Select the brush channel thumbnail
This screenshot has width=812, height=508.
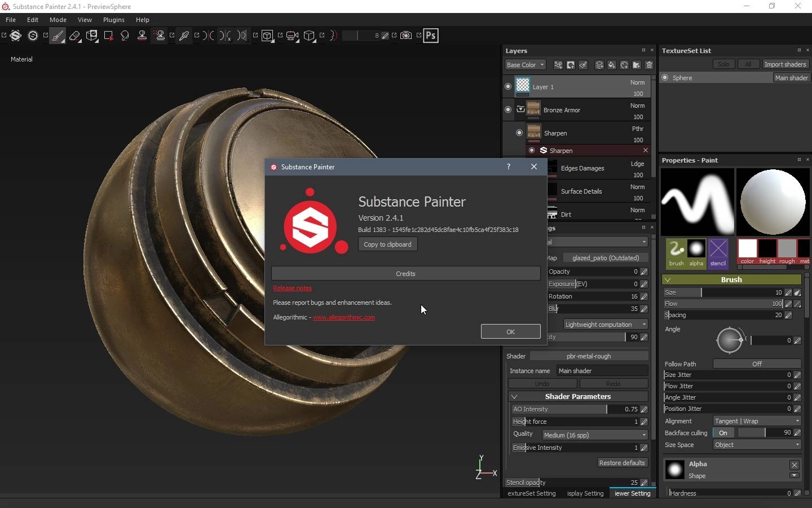tap(676, 252)
